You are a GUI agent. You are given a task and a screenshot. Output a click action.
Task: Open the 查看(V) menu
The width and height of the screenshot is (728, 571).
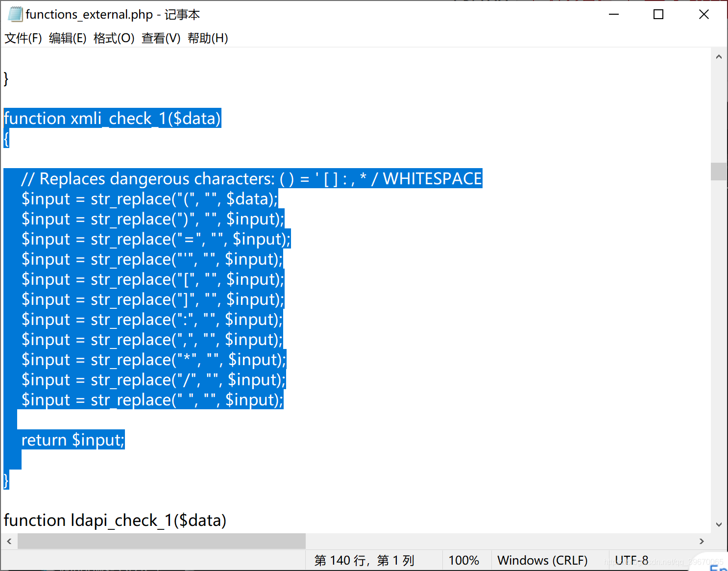click(161, 38)
